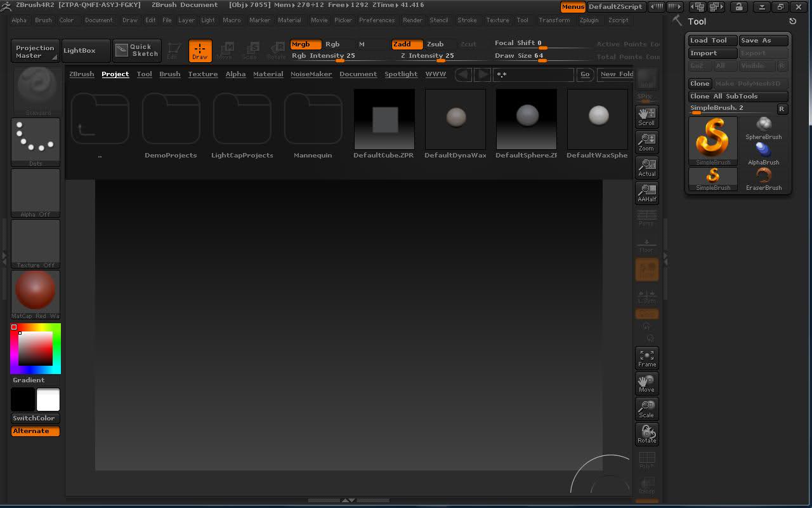Toggle the Mrgb mode button

coord(306,44)
